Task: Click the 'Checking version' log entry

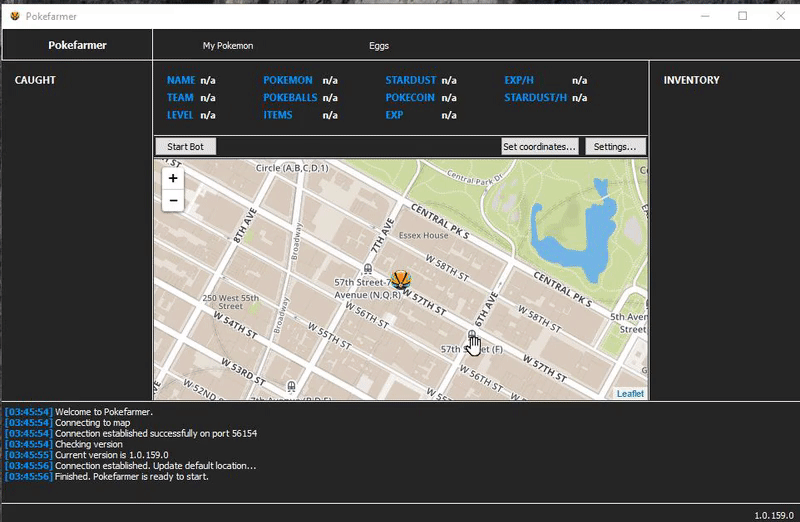Action: pos(64,444)
